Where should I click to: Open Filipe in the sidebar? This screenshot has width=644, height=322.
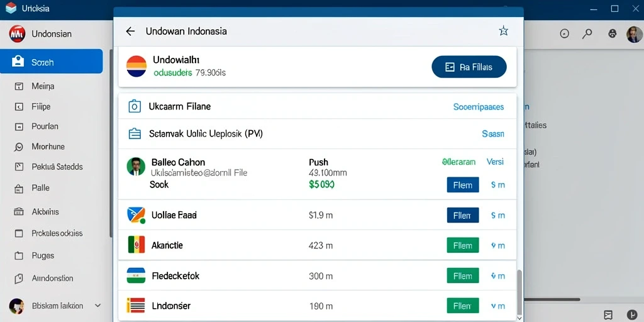[x=41, y=107]
